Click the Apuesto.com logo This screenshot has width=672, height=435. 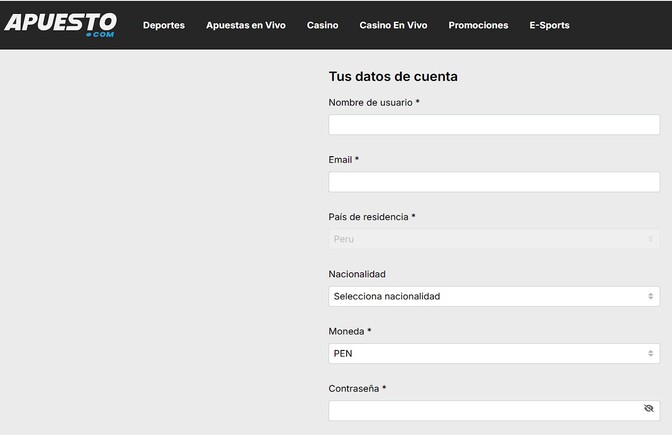click(60, 24)
